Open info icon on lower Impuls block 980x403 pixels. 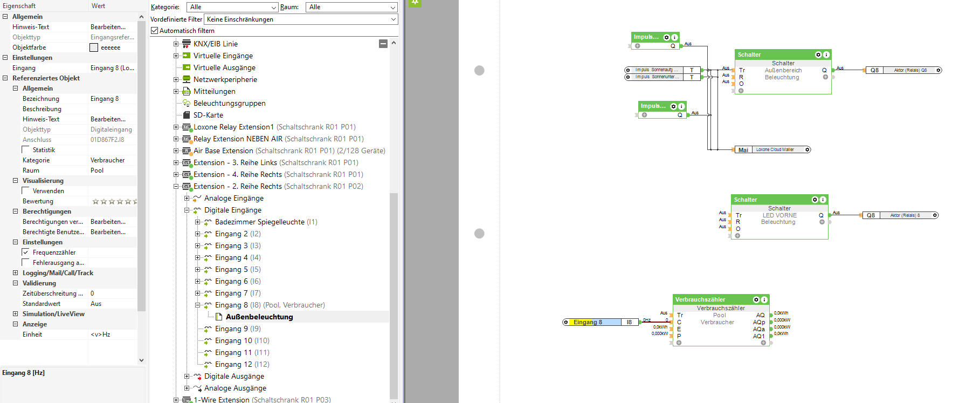(681, 106)
